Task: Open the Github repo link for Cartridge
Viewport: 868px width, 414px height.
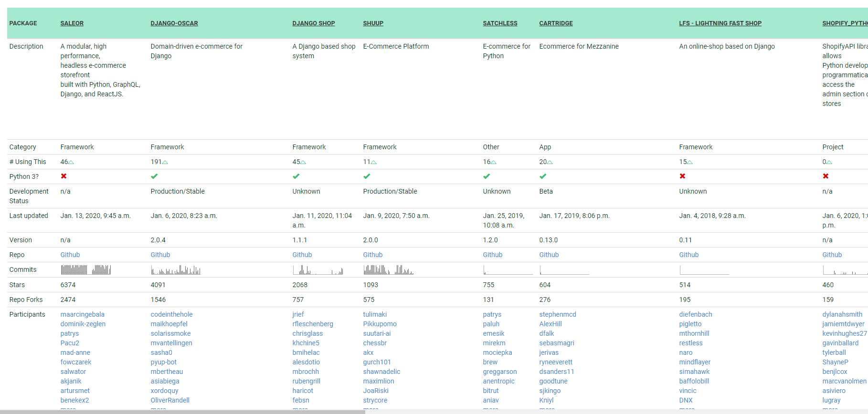Action: tap(549, 255)
